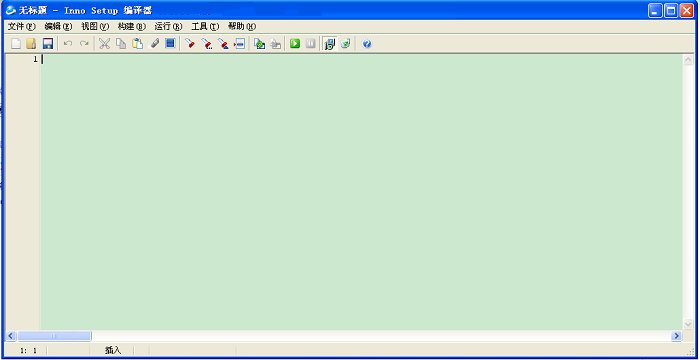
Task: Click in the green editor text area
Action: coord(362,192)
